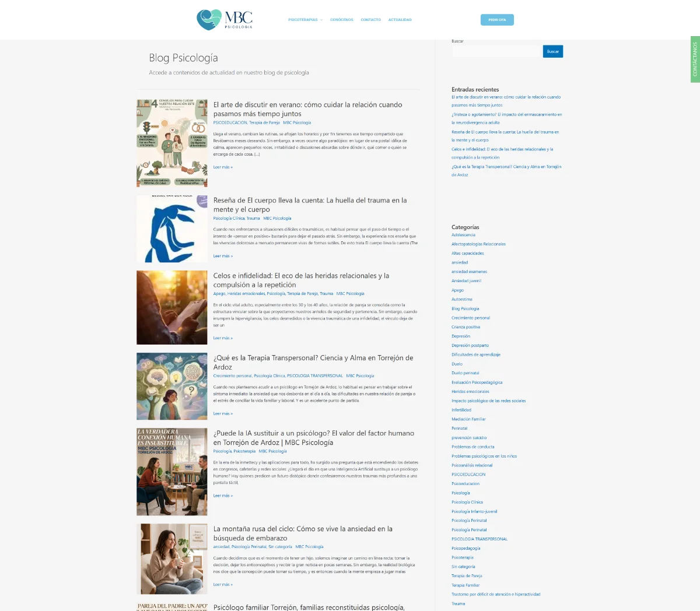Open ¿Qué es la Terapia Transpersonal? title
The image size is (700, 611).
[313, 363]
